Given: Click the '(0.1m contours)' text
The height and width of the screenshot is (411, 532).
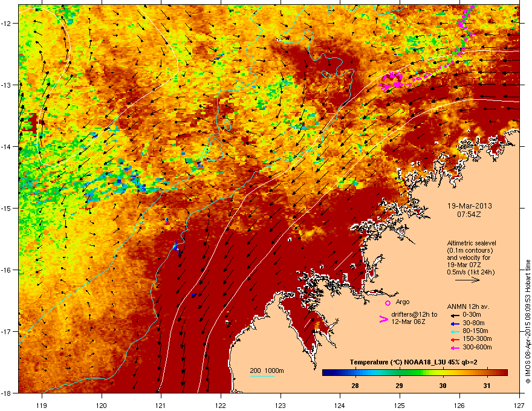Looking at the screenshot, I should pyautogui.click(x=470, y=251).
